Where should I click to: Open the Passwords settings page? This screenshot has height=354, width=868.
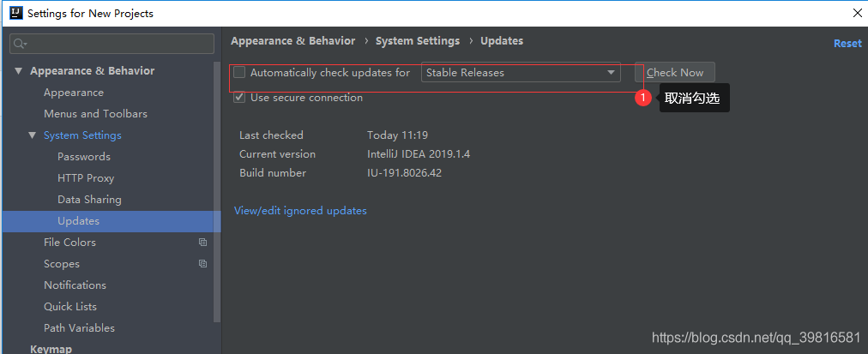(84, 157)
